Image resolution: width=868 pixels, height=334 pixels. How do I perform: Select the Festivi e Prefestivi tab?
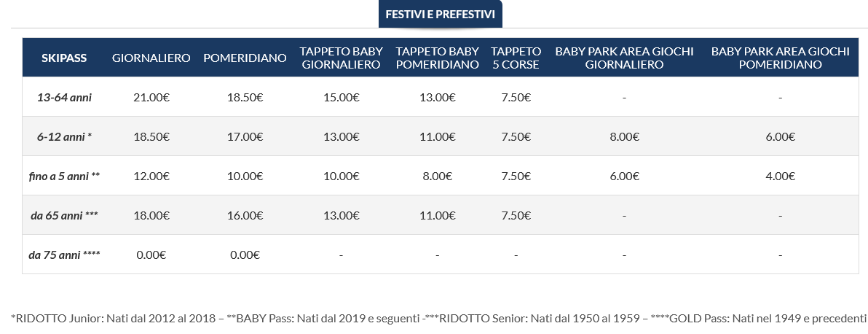(440, 14)
